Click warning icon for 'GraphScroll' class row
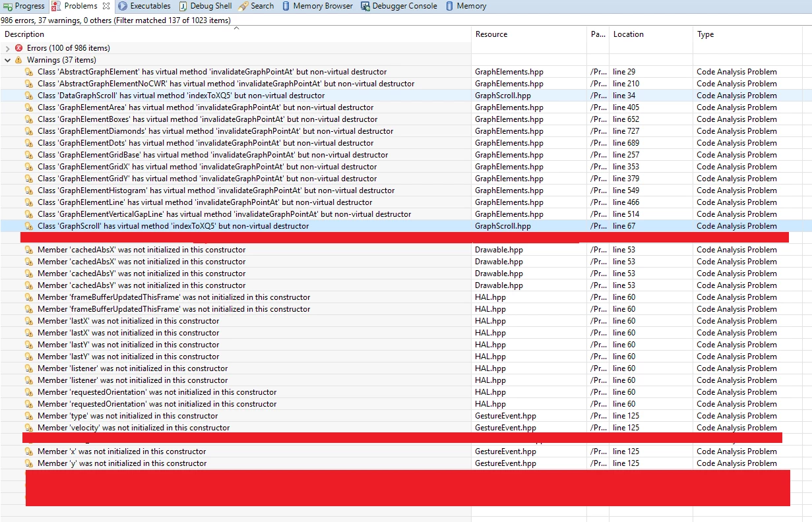 [29, 226]
